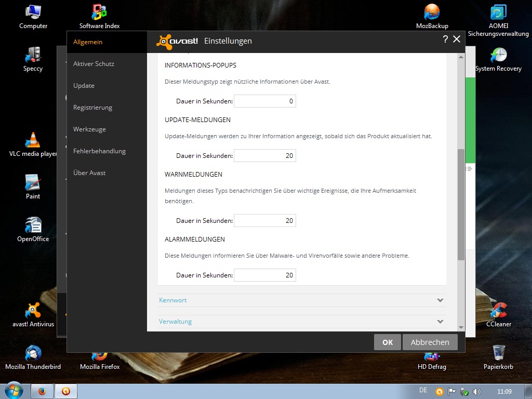The width and height of the screenshot is (532, 399).
Task: Expand the Kennwort section
Action: (x=302, y=300)
